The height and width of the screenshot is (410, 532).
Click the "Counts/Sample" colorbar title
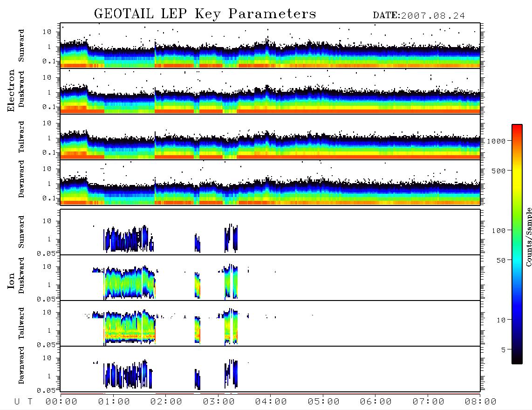tap(528, 237)
